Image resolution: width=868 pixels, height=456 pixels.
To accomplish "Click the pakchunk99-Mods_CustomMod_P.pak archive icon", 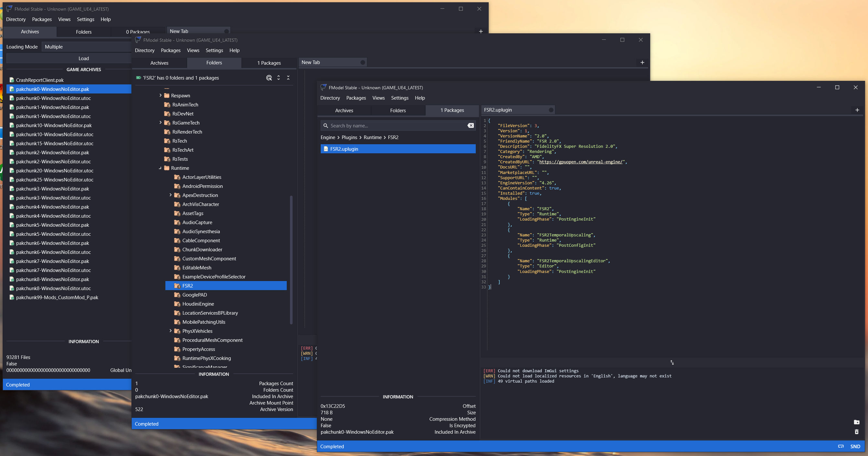I will tap(12, 298).
